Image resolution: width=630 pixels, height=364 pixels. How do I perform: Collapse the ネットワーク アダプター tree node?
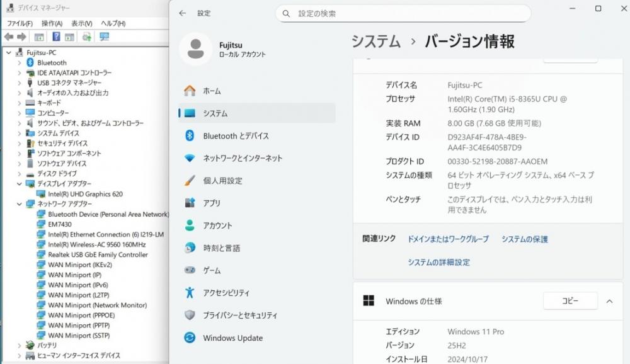20,203
